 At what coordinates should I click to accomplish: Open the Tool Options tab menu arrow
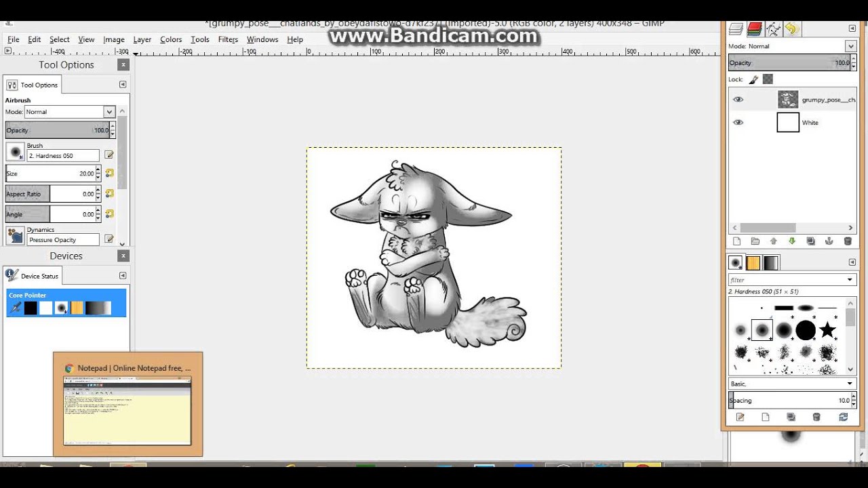coord(123,85)
